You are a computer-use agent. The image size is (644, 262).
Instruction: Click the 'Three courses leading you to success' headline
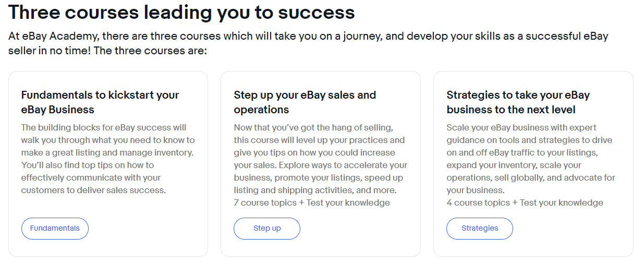click(181, 12)
